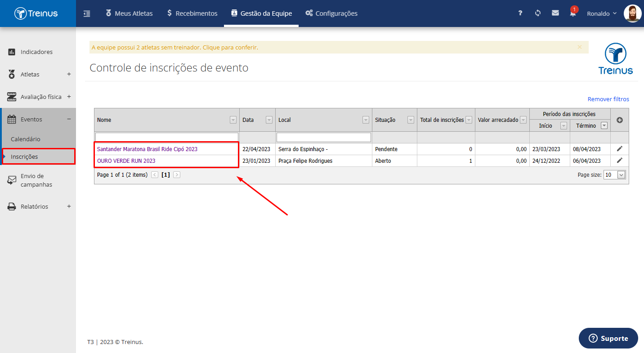Click the sync refresh icon in header

tap(538, 13)
